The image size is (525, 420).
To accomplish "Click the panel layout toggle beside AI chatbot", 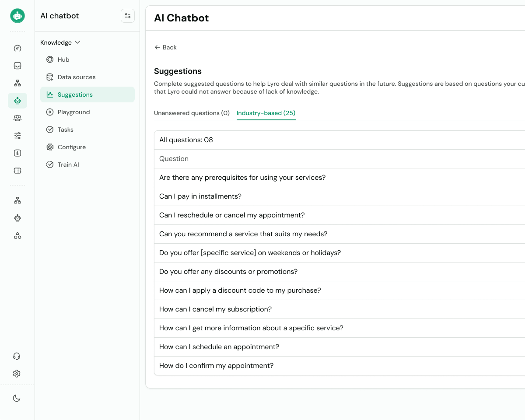I will 127,15.
